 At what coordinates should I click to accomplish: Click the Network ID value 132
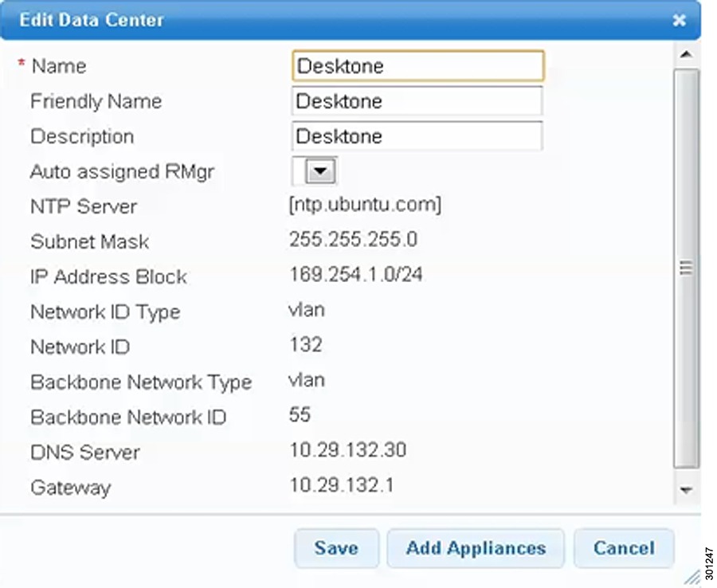tap(306, 345)
